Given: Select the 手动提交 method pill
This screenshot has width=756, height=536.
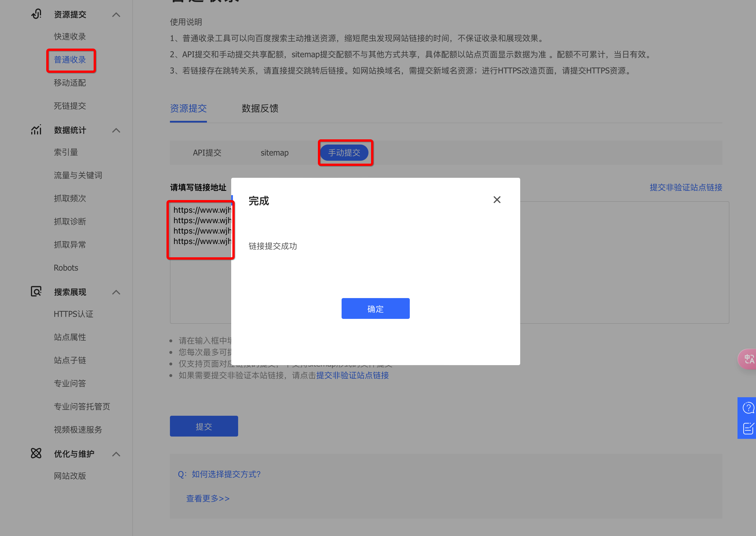Looking at the screenshot, I should point(344,153).
